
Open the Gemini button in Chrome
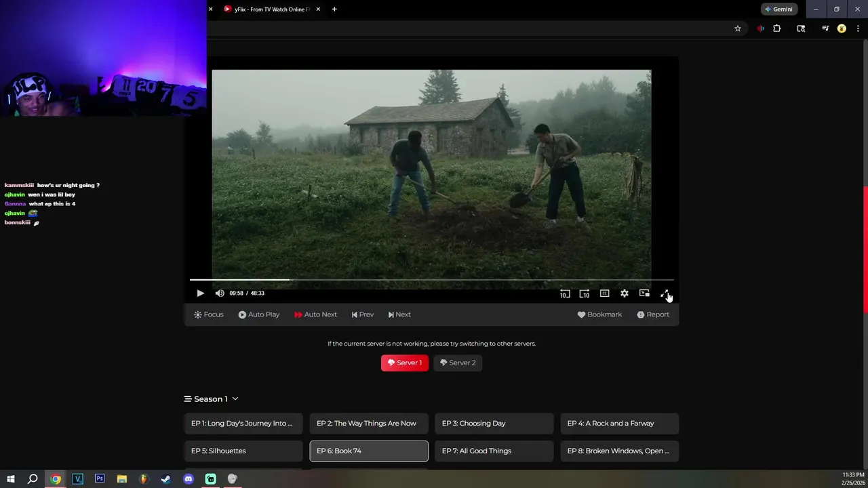coord(779,9)
